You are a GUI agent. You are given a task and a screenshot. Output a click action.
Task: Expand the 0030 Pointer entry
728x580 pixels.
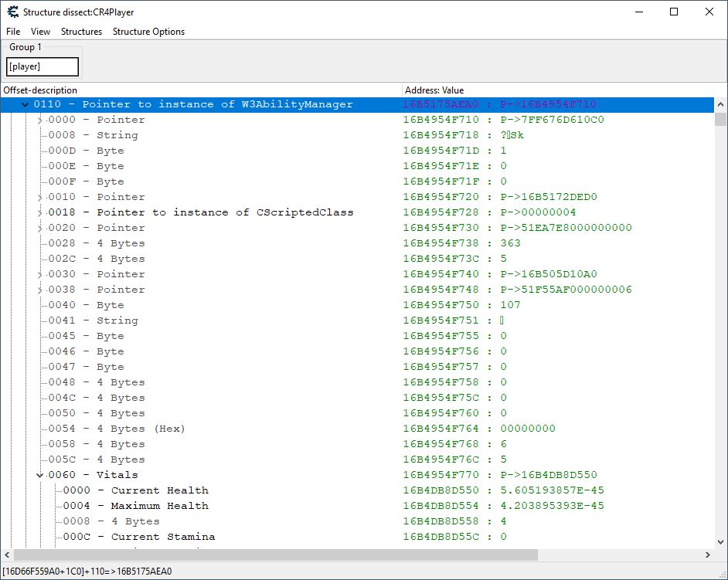(39, 274)
